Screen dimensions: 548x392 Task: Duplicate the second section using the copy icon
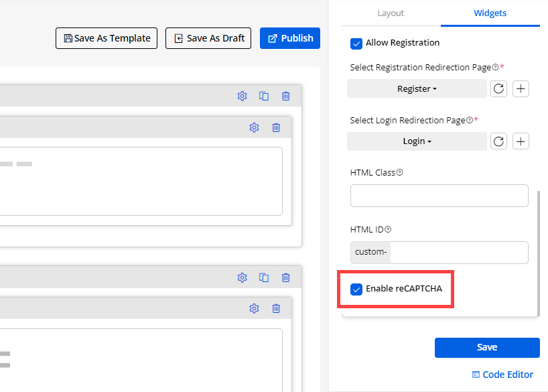[x=264, y=277]
